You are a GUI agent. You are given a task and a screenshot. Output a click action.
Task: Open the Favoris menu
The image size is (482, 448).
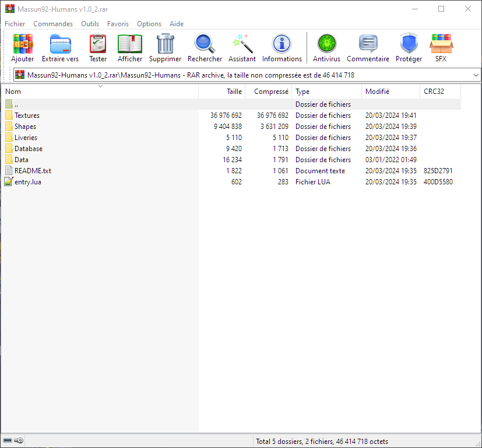(118, 24)
